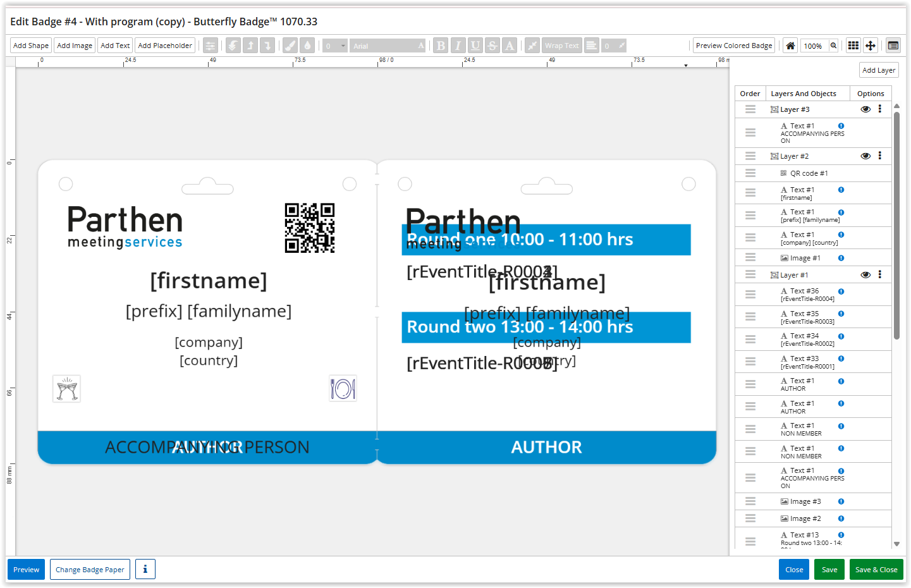Select Text #36 object in Layer #1
This screenshot has height=588, width=911.
804,291
